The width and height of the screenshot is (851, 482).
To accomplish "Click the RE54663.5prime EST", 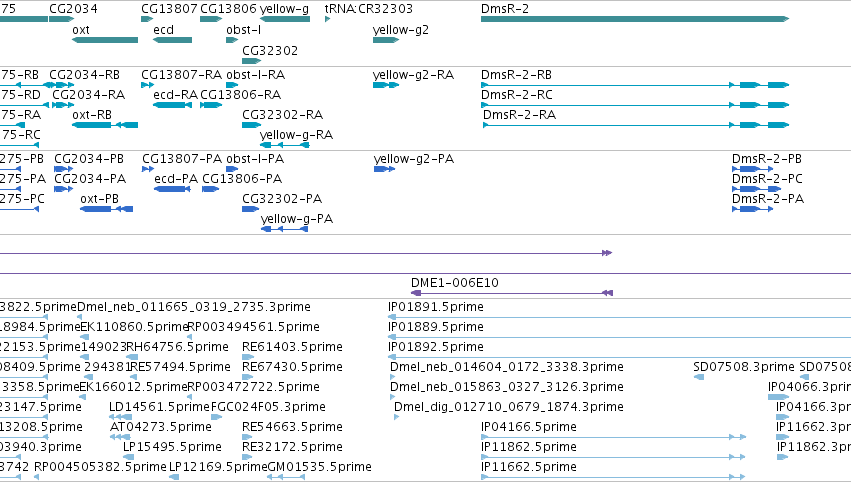I will pyautogui.click(x=247, y=437).
